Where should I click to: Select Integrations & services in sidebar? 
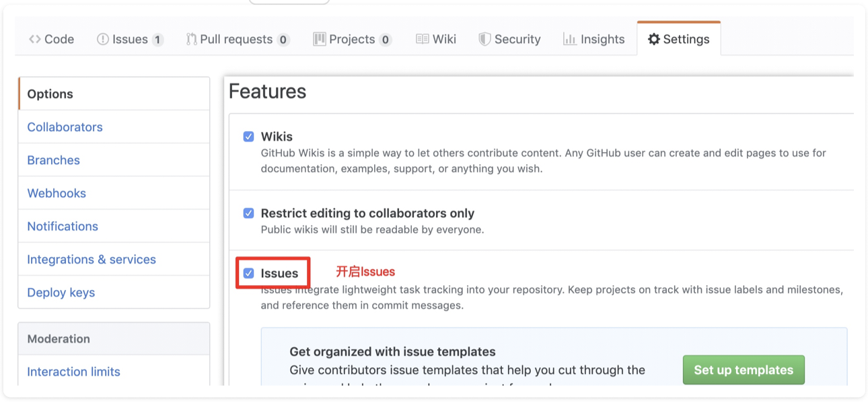click(x=92, y=260)
